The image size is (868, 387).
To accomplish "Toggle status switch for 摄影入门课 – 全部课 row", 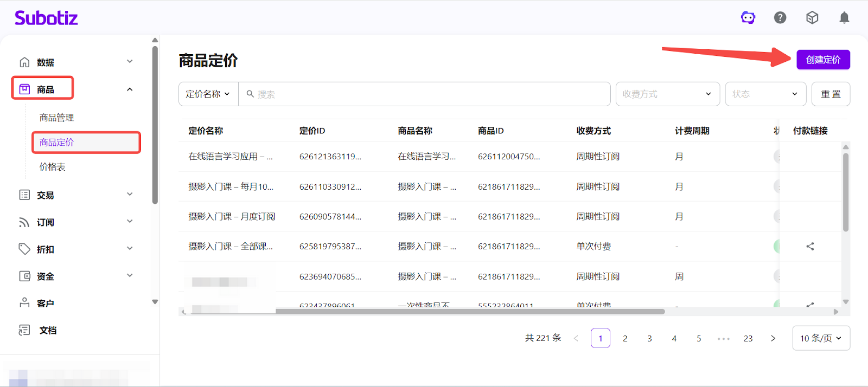I will (x=776, y=247).
